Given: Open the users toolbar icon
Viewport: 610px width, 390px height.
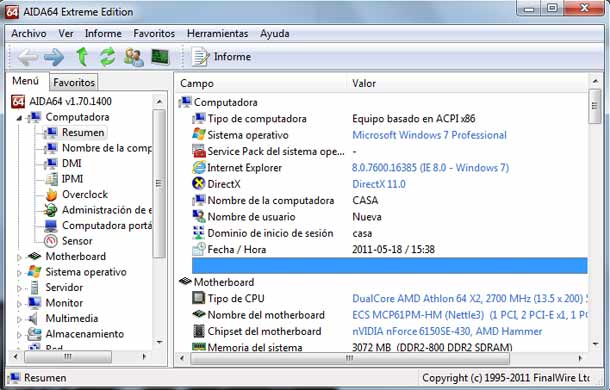Looking at the screenshot, I should click(134, 57).
